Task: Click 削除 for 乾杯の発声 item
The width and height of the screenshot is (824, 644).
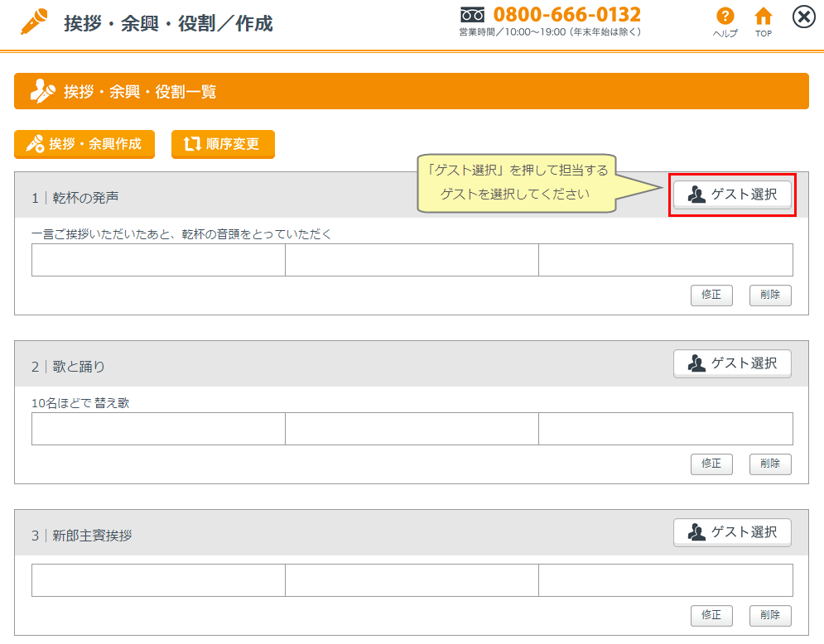Action: coord(770,296)
